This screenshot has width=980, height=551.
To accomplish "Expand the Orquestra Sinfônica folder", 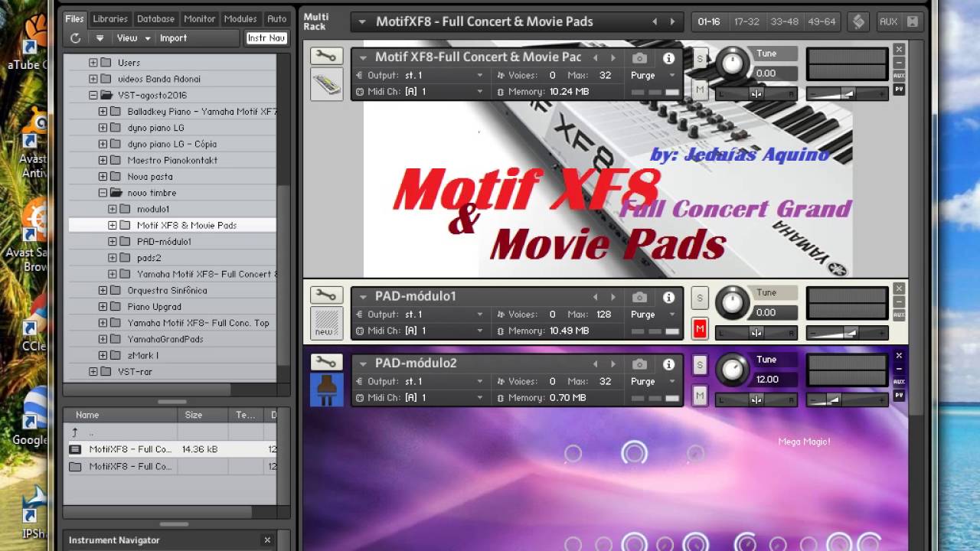I will 103,290.
